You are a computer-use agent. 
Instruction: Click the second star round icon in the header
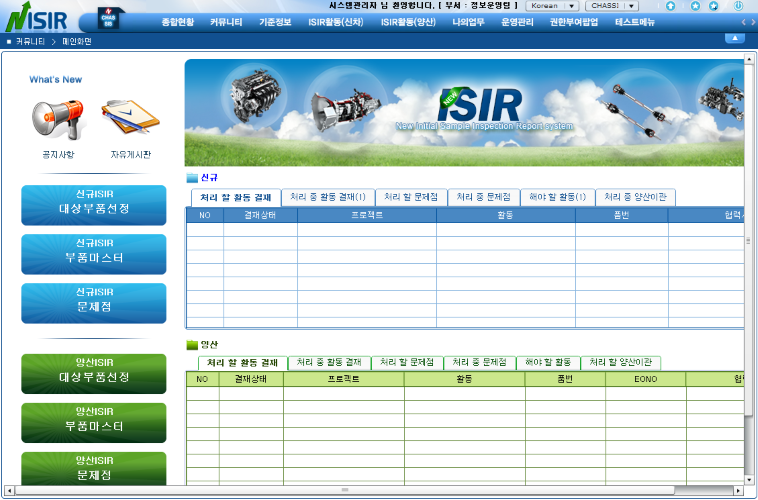point(713,6)
